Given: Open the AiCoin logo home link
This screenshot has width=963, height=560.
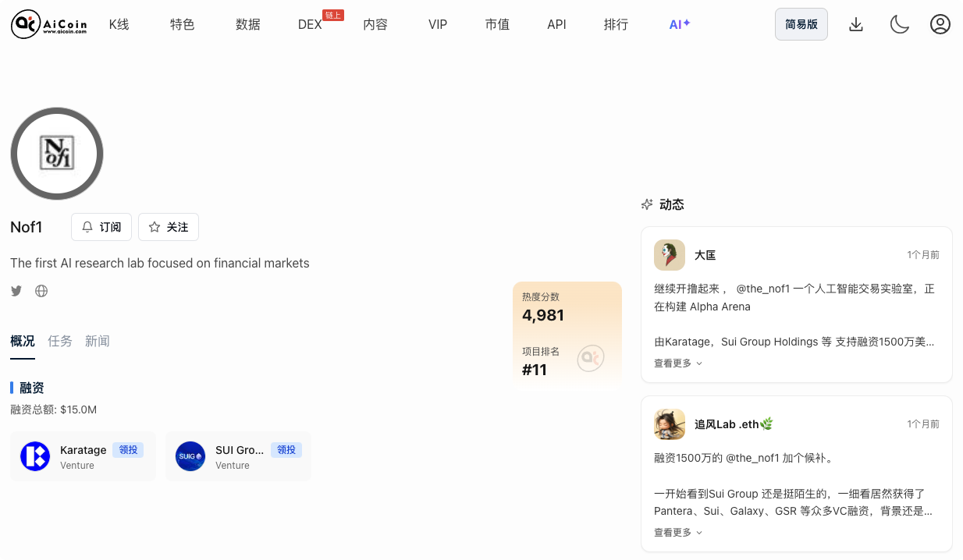Looking at the screenshot, I should (x=49, y=24).
